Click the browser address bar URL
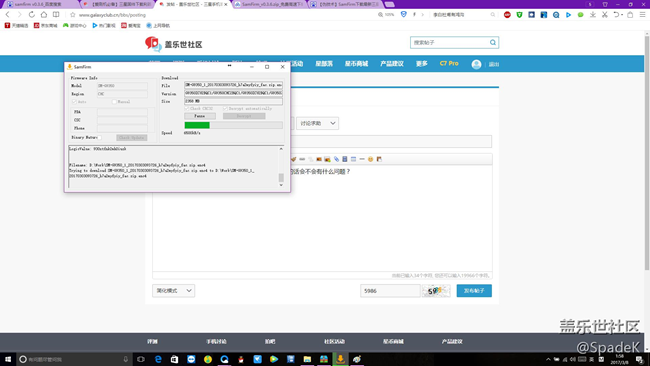The width and height of the screenshot is (650, 366). click(112, 15)
